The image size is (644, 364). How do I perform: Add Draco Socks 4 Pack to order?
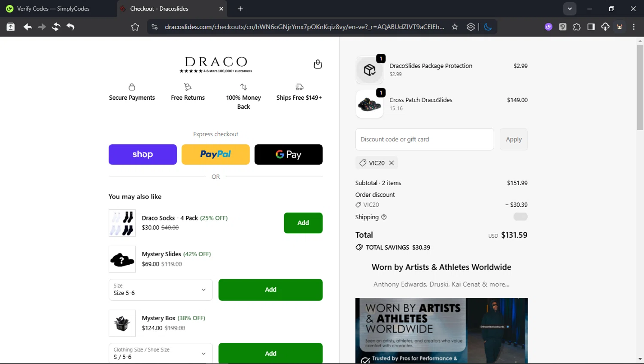click(303, 223)
